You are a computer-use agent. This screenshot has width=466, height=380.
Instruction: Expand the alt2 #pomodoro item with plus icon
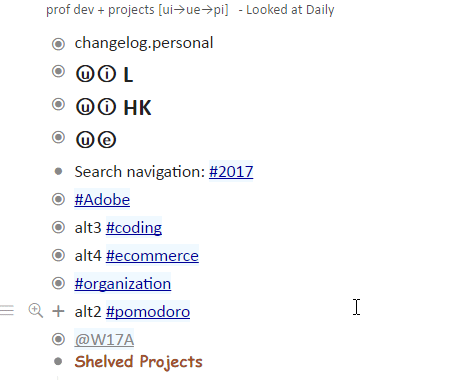(x=58, y=311)
